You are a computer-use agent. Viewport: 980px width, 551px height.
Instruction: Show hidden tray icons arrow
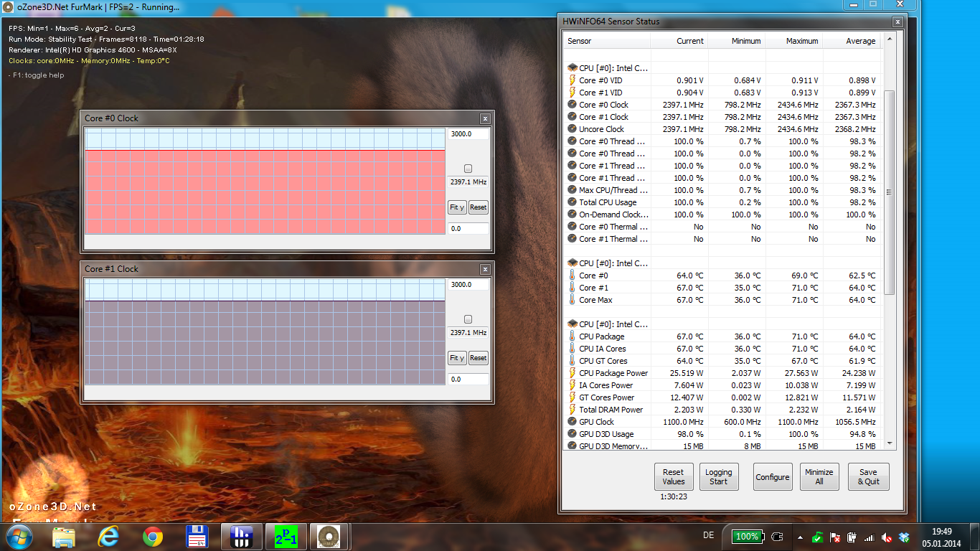tap(801, 537)
